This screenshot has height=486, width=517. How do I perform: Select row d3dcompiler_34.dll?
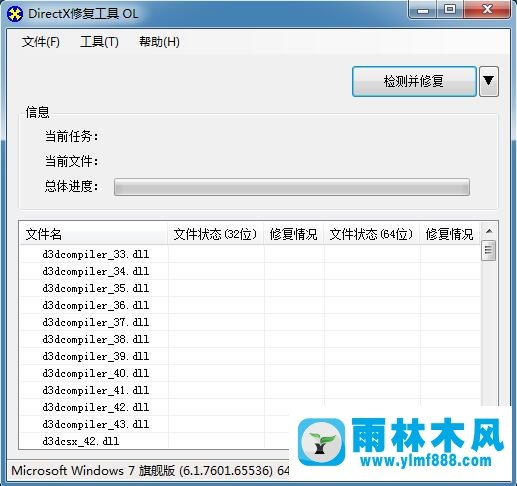point(250,271)
